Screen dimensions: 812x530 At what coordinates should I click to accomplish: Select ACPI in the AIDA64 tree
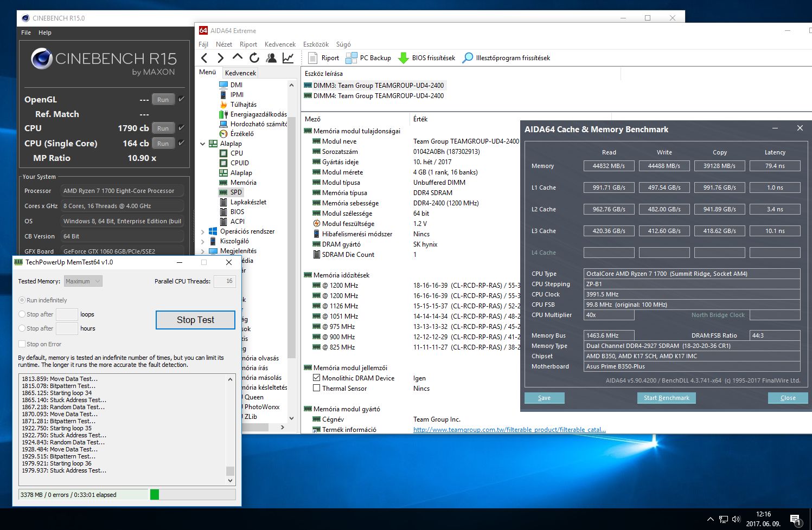pyautogui.click(x=232, y=221)
